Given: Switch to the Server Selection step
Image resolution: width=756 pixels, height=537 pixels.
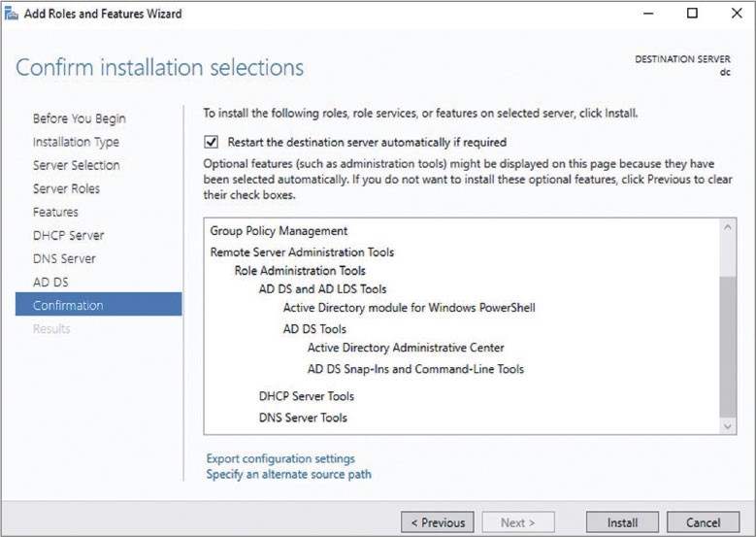Looking at the screenshot, I should [76, 165].
